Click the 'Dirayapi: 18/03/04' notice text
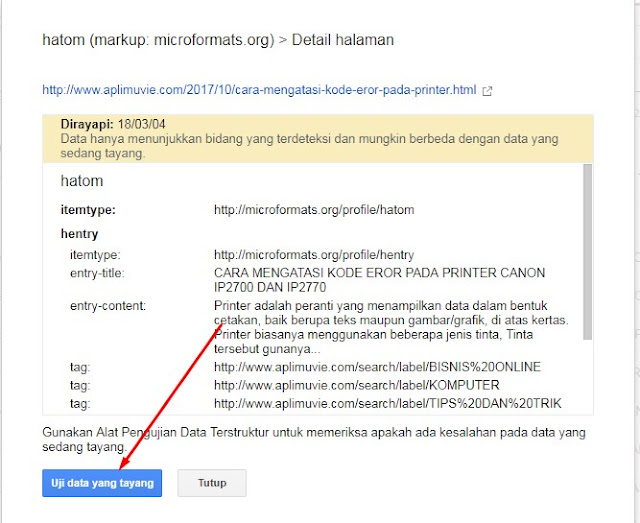The width and height of the screenshot is (640, 523). [x=113, y=124]
